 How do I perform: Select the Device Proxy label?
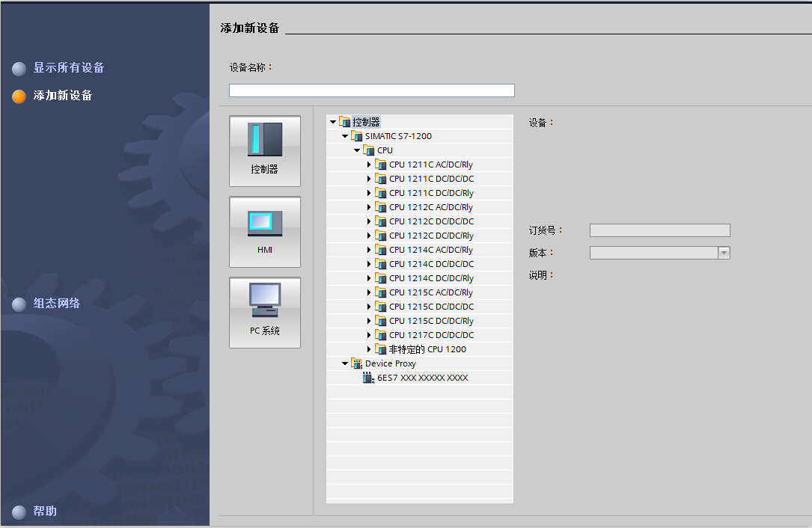coord(391,363)
